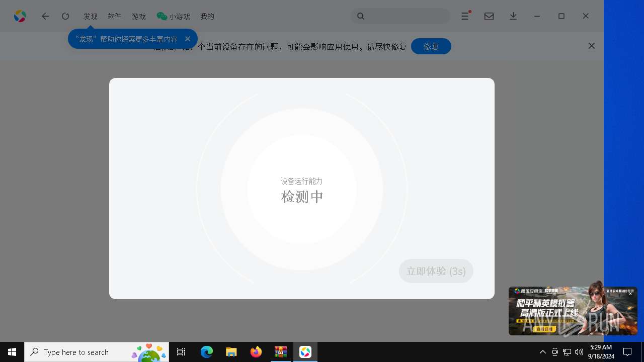Launch Firefox from taskbar

tap(256, 352)
